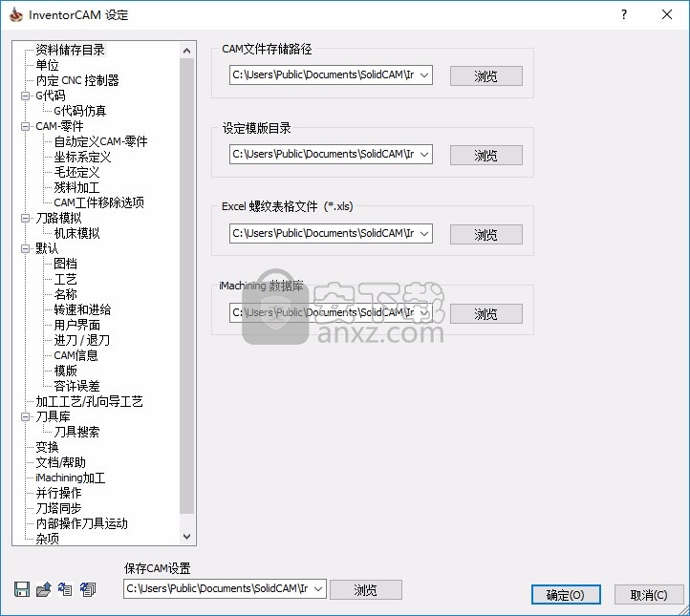Image resolution: width=690 pixels, height=616 pixels.
Task: Select 内定 CNC 控制器 tree item
Action: tap(77, 80)
